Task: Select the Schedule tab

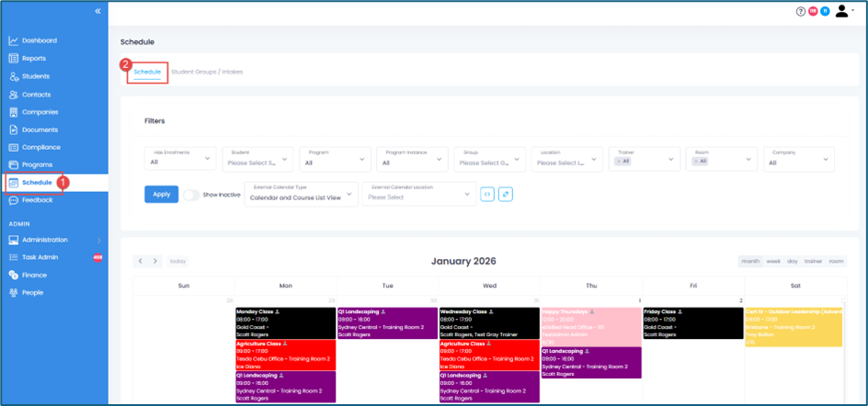Action: [x=147, y=72]
